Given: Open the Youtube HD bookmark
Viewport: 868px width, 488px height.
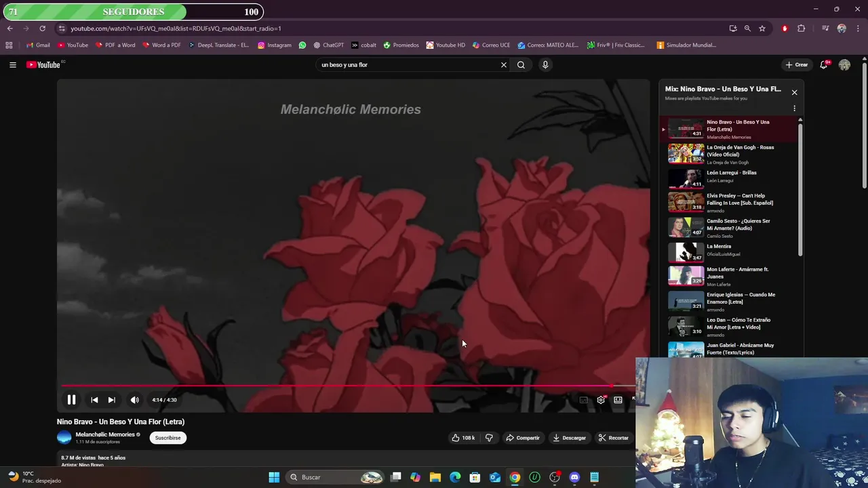Looking at the screenshot, I should pyautogui.click(x=446, y=45).
